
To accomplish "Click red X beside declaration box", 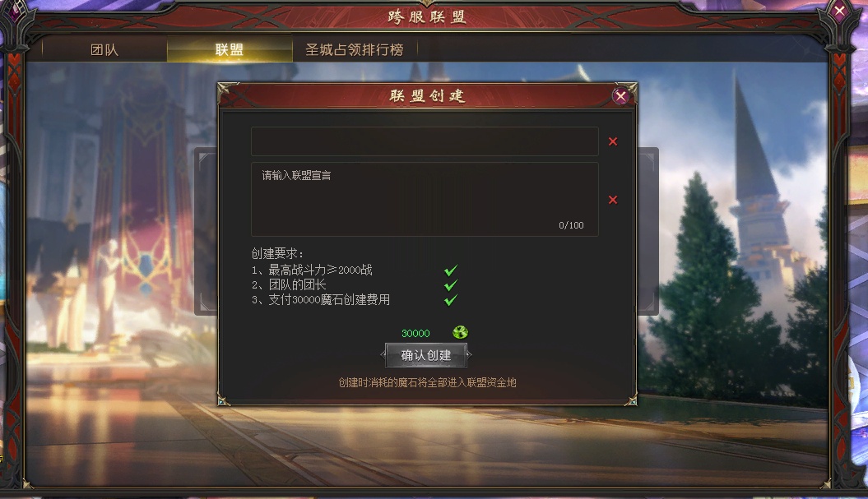I will (613, 200).
